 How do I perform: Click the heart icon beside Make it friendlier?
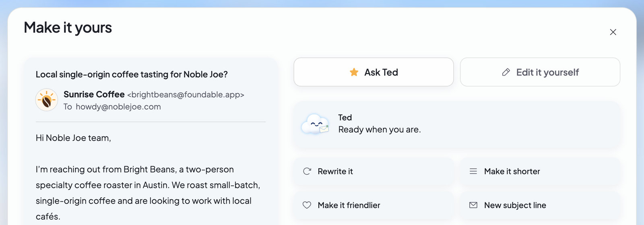[307, 205]
